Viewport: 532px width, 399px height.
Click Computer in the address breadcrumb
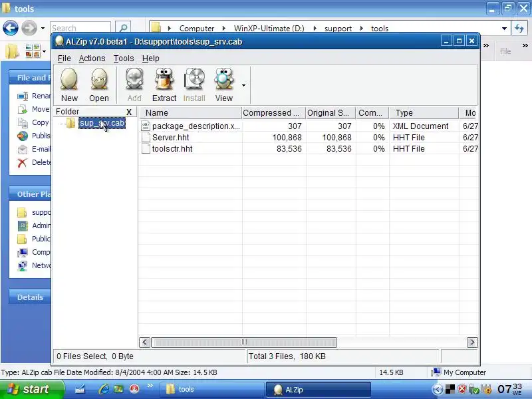[x=197, y=29]
